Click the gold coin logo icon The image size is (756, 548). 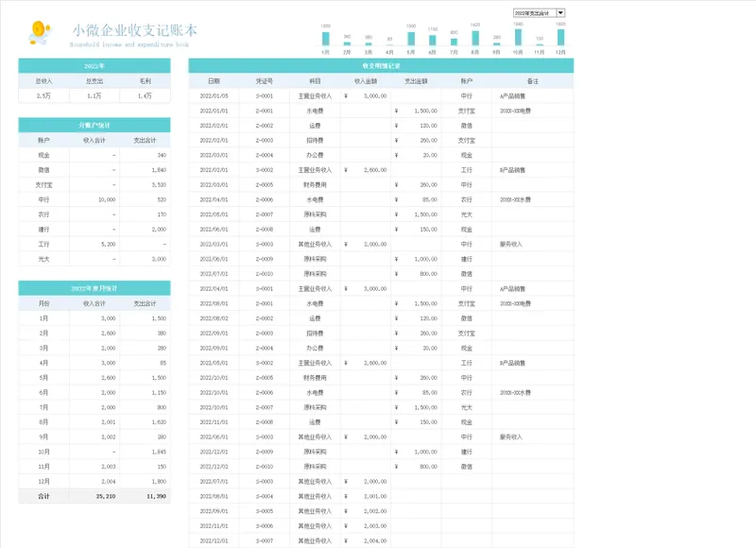pyautogui.click(x=40, y=32)
